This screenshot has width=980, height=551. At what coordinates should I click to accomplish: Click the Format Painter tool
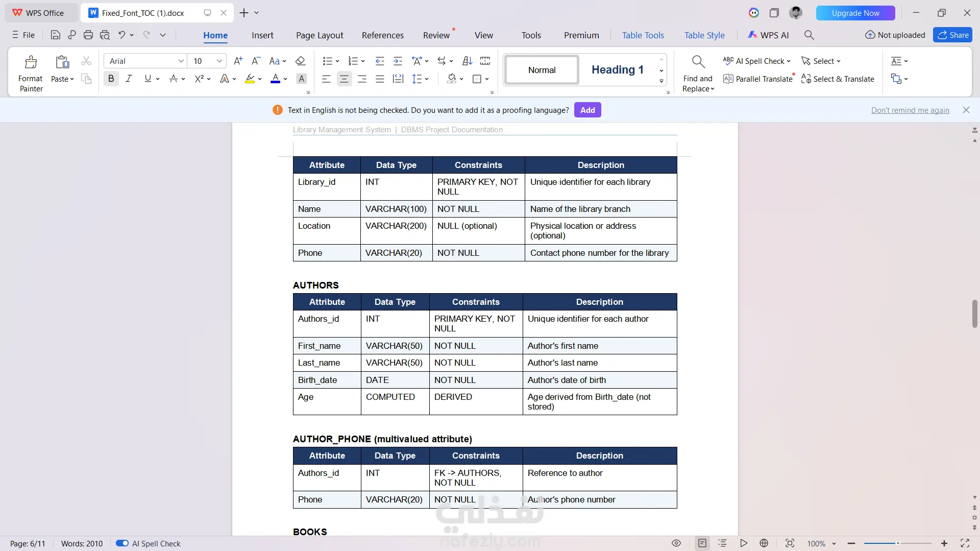(31, 74)
